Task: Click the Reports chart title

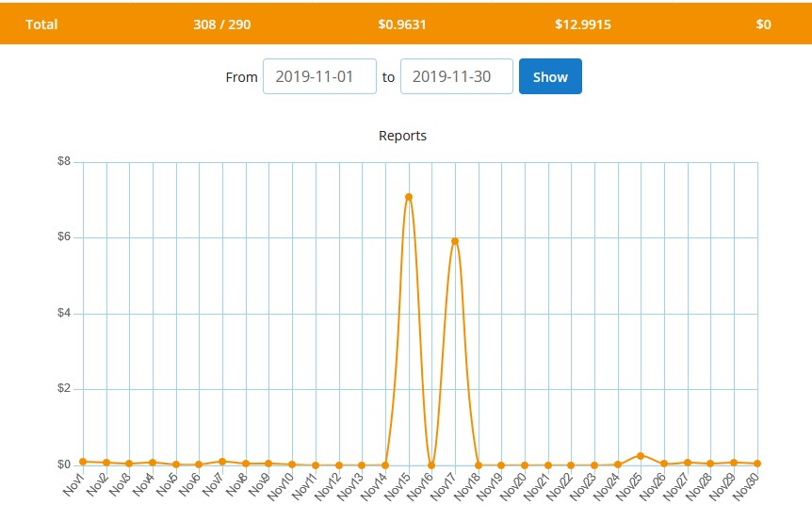Action: tap(402, 136)
